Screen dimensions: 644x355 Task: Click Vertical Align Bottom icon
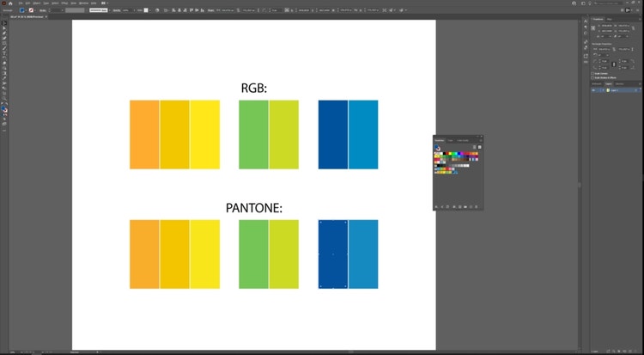[203, 10]
